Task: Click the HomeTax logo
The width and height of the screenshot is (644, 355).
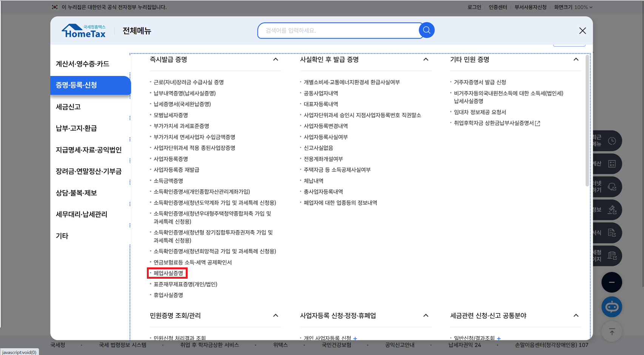Action: [83, 30]
